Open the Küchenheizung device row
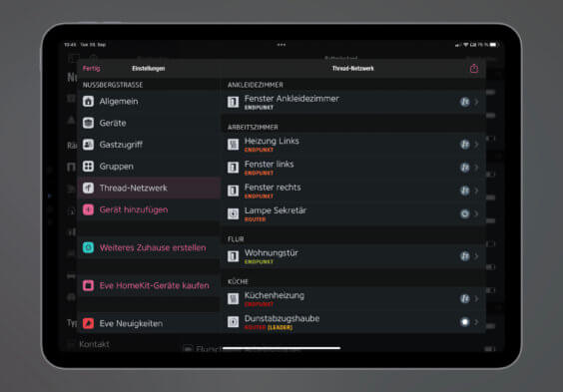The height and width of the screenshot is (392, 563). coord(352,299)
